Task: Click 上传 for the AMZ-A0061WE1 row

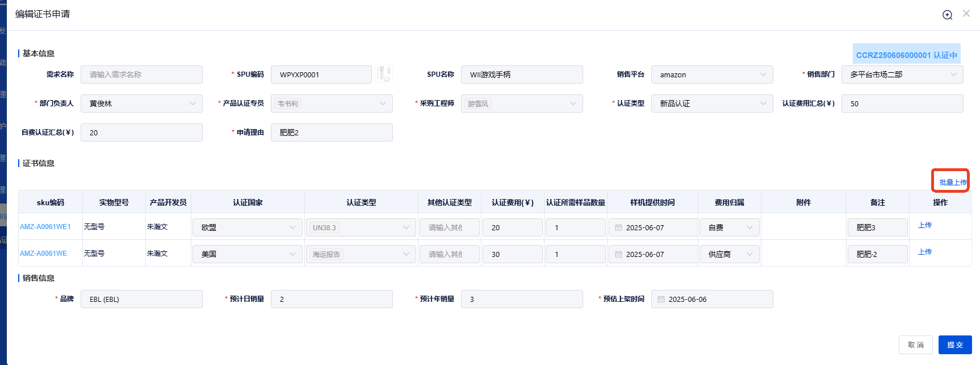Action: click(x=924, y=225)
